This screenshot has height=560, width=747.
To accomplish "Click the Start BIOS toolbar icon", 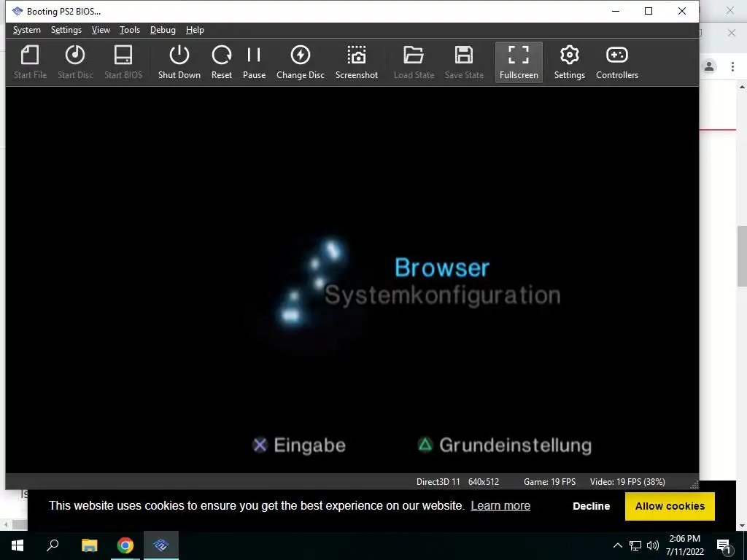I will pos(123,62).
